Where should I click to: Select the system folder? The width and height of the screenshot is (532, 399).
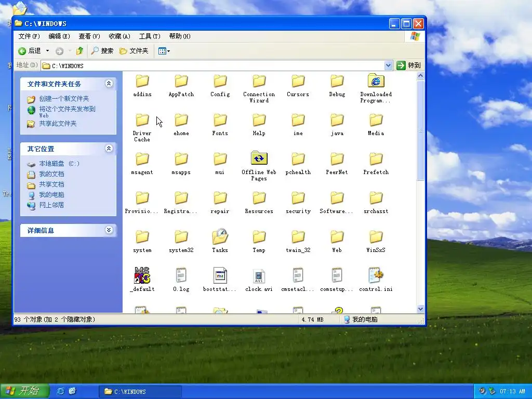pyautogui.click(x=142, y=242)
